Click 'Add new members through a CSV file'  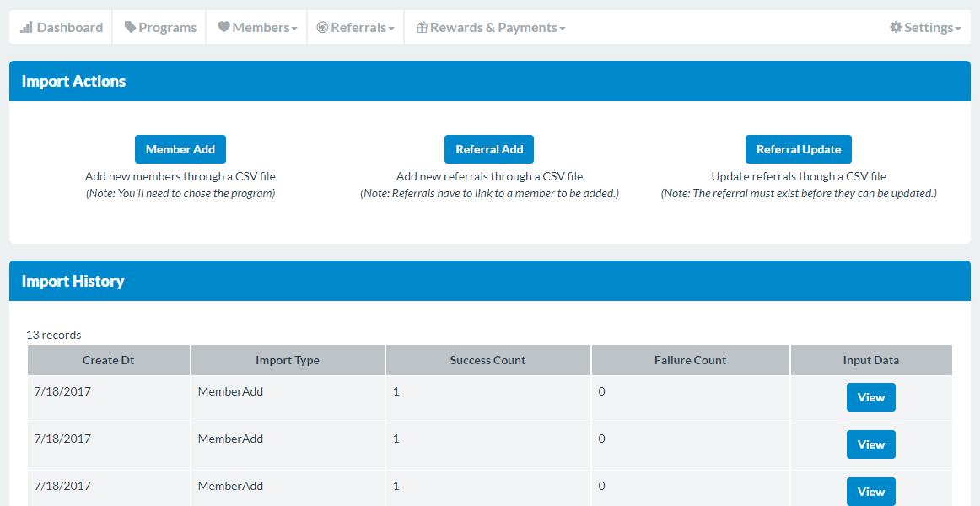click(x=180, y=176)
